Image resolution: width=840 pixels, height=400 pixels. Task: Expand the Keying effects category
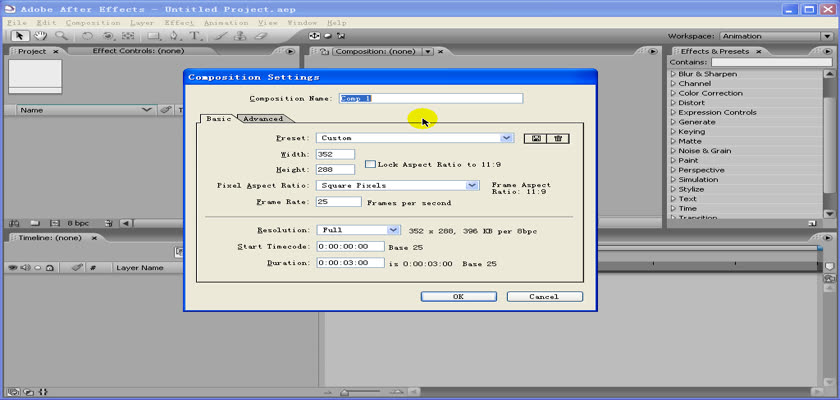click(673, 132)
